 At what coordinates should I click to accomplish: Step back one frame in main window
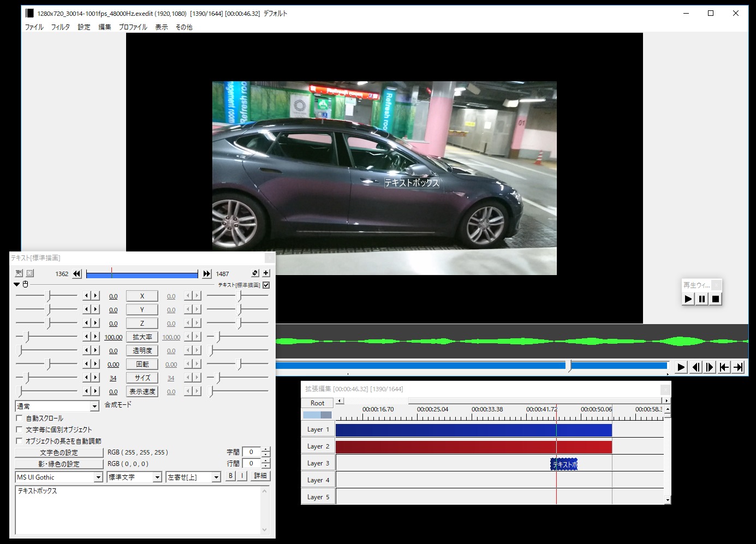(696, 367)
